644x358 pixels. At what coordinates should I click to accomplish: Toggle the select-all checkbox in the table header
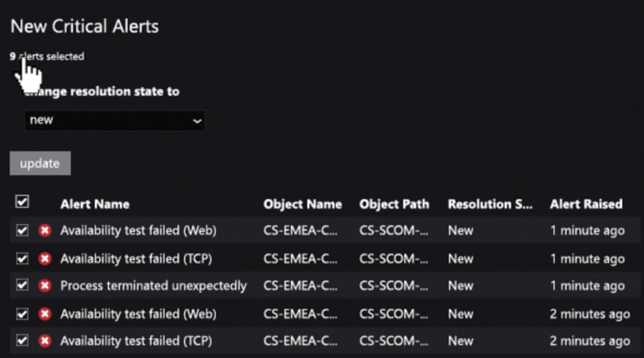[22, 202]
